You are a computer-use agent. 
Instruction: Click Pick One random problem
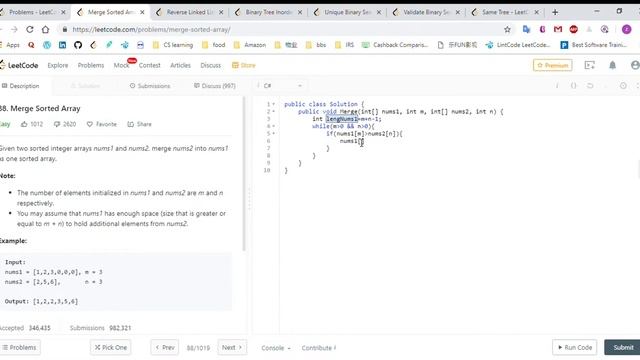[x=111, y=347]
